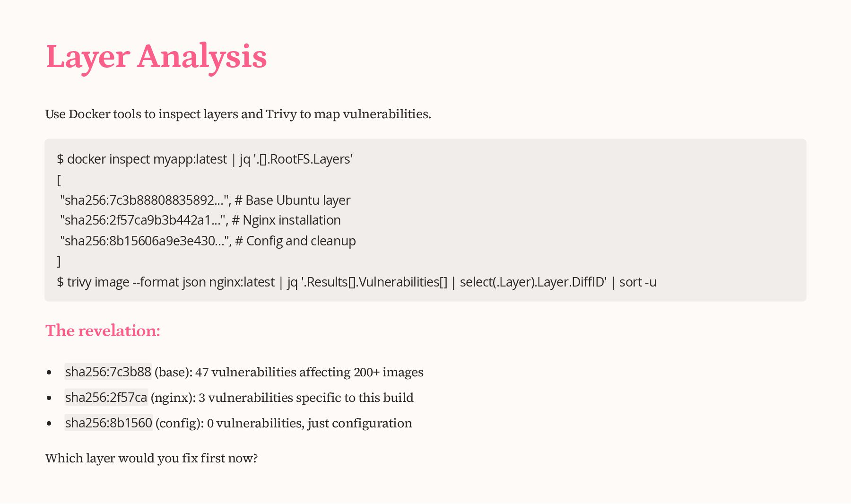Click "0 vulnerabilities, just configuration" text
851x504 pixels.
pyautogui.click(x=309, y=424)
